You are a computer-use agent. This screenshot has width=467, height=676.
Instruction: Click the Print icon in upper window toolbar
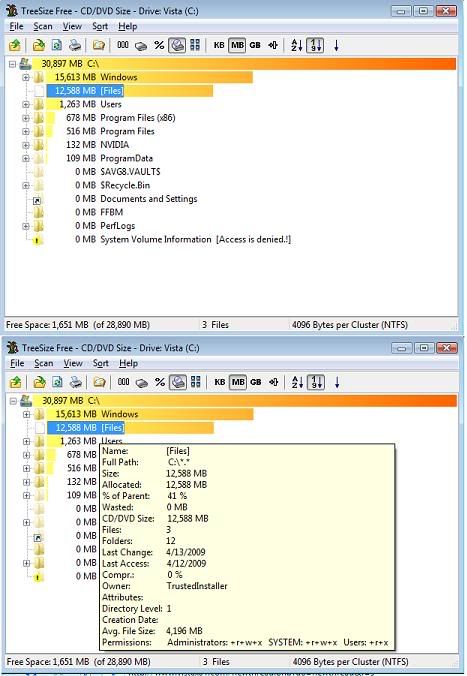click(x=75, y=45)
